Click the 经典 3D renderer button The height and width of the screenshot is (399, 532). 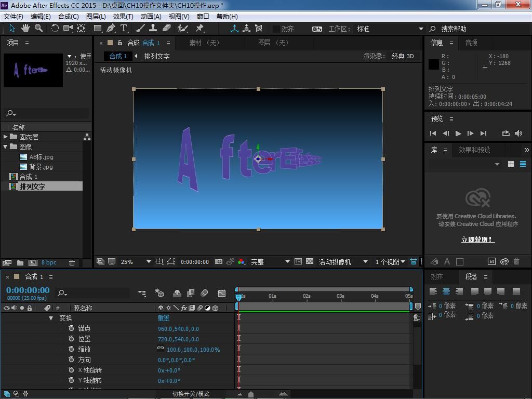pyautogui.click(x=403, y=56)
